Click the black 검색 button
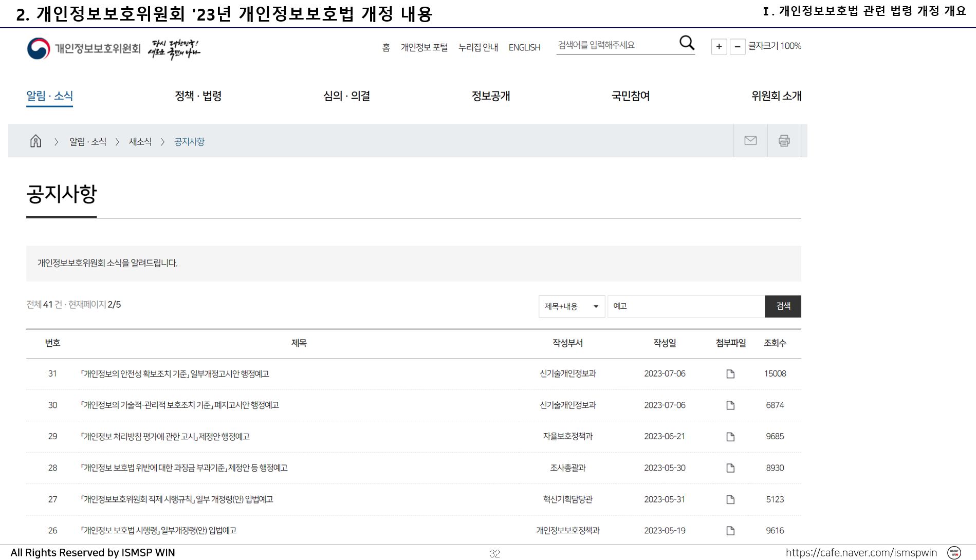The image size is (976, 560). point(783,306)
